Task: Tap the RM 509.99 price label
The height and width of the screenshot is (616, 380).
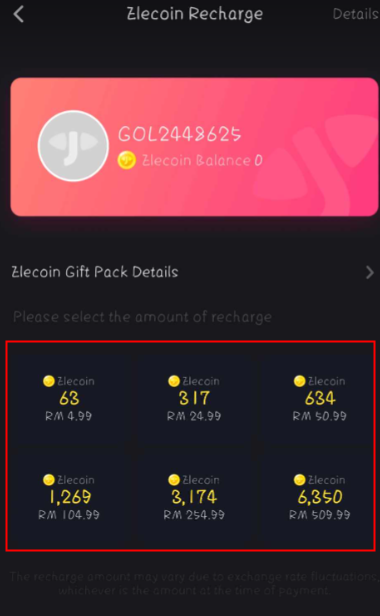Action: (319, 515)
